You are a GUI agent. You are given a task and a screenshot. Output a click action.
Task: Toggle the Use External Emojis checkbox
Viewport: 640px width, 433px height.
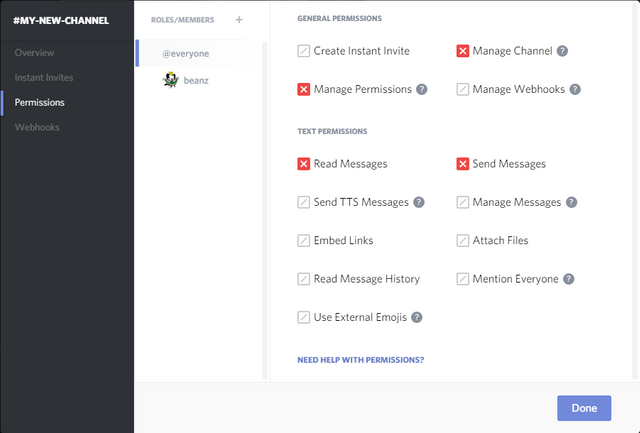point(304,318)
